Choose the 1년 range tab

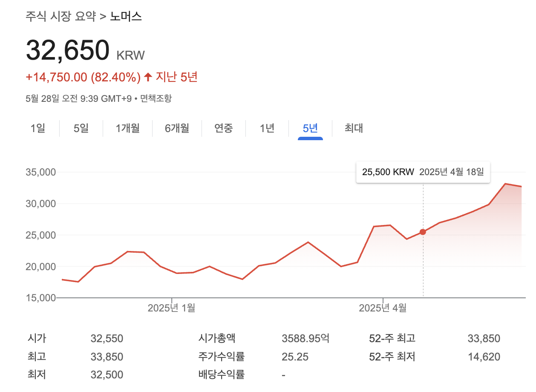click(267, 128)
